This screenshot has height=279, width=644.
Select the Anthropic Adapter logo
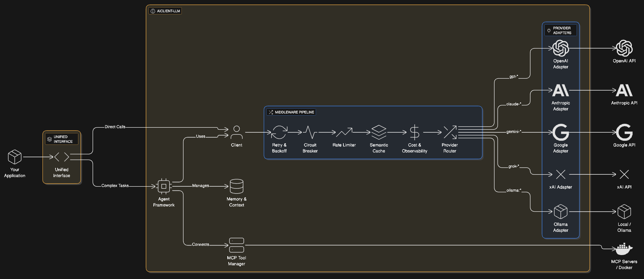point(561,90)
